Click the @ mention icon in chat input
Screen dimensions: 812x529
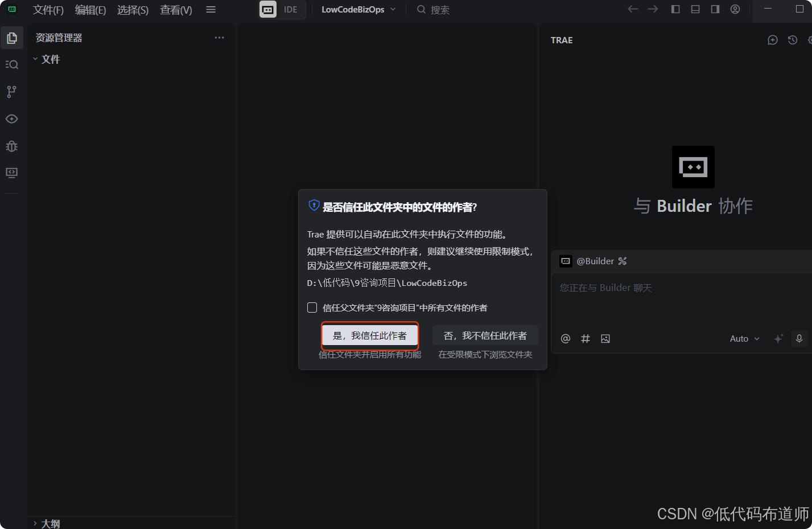pos(566,339)
